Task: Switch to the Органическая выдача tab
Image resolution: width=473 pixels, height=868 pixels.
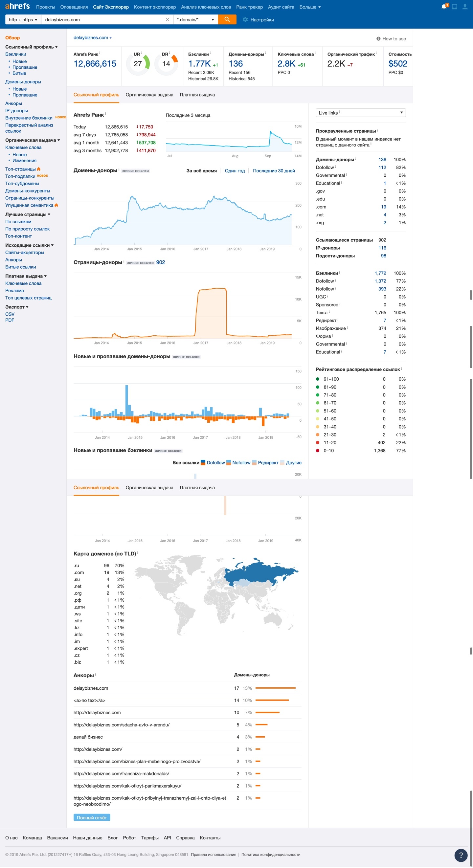Action: tap(149, 95)
